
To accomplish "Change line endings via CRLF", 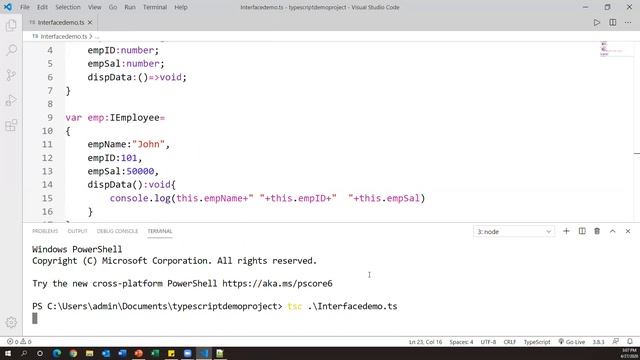I will 509,342.
